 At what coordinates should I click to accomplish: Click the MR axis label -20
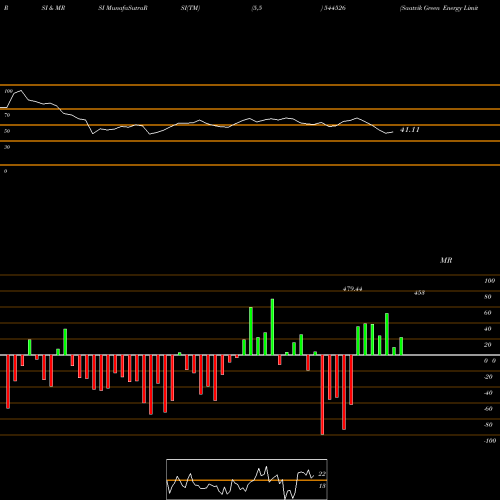[x=488, y=377]
